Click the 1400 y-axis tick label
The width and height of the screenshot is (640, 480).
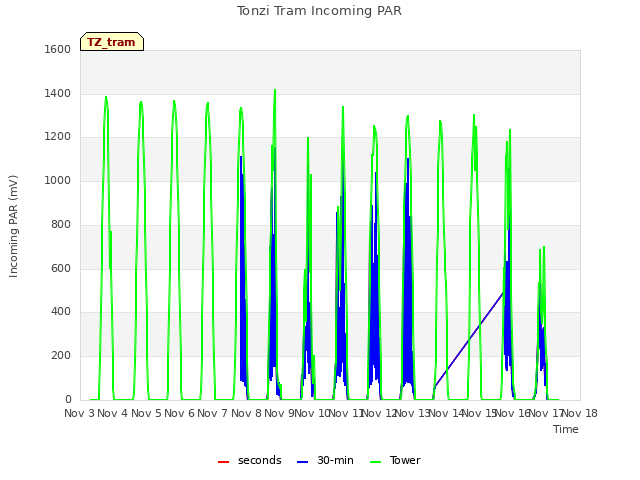tap(58, 93)
